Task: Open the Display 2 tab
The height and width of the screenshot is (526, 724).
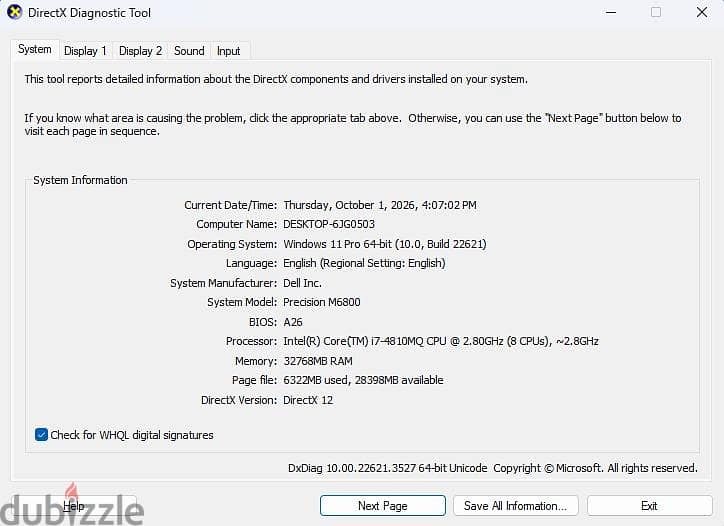Action: 140,51
